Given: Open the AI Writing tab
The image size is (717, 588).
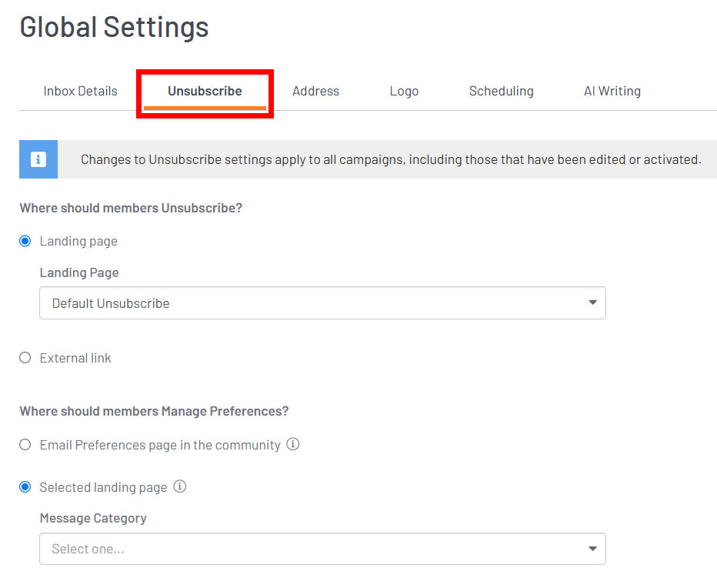Looking at the screenshot, I should [x=612, y=91].
